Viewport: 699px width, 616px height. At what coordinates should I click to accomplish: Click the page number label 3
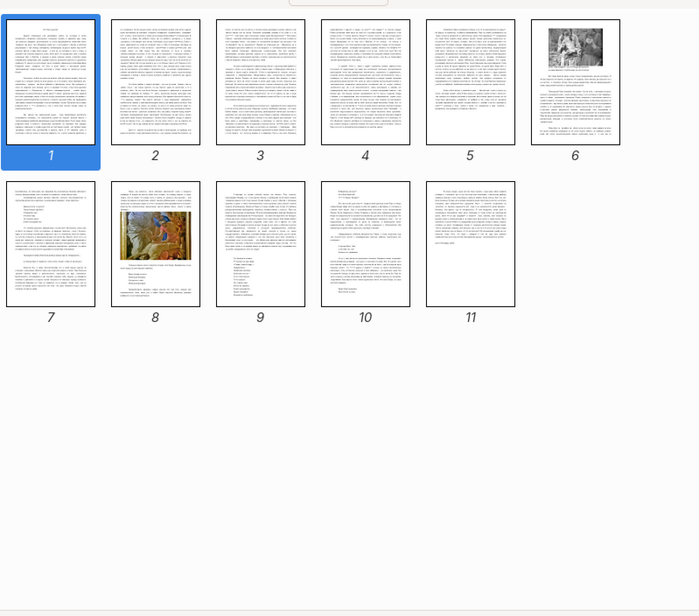click(260, 155)
